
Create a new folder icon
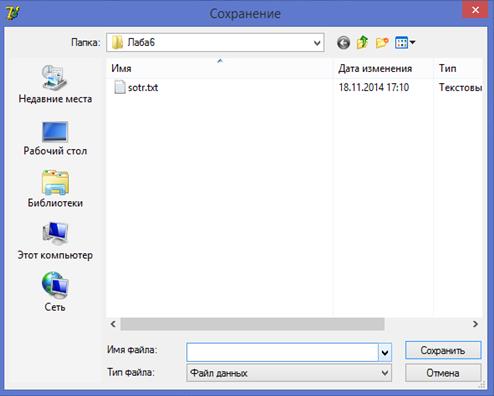[x=382, y=42]
